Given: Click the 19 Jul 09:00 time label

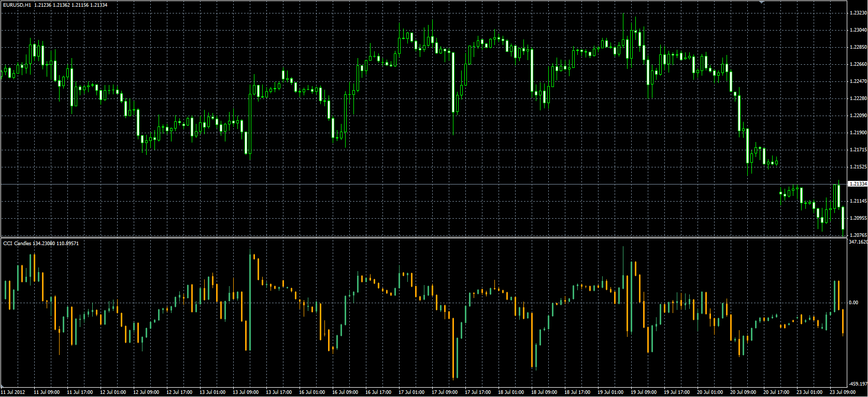Looking at the screenshot, I should pyautogui.click(x=644, y=392).
